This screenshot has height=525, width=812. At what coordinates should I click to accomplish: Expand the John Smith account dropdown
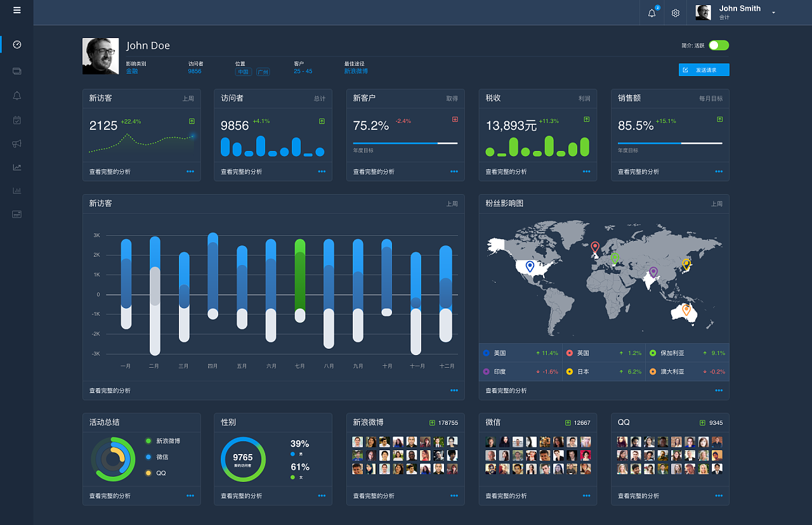click(773, 11)
